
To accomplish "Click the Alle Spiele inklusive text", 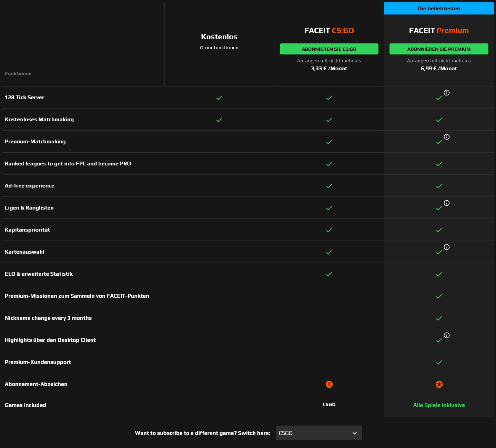I will click(439, 405).
